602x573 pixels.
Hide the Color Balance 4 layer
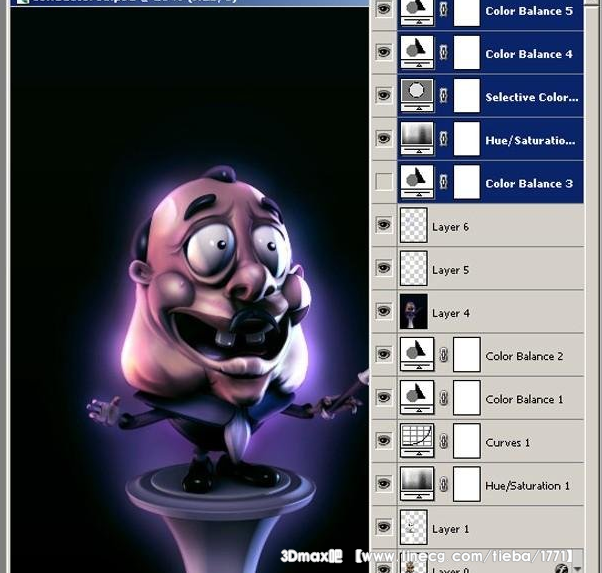[x=384, y=51]
